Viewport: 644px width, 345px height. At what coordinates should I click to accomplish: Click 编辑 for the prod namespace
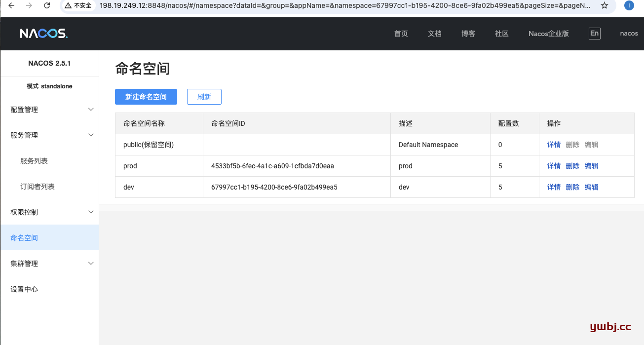592,166
